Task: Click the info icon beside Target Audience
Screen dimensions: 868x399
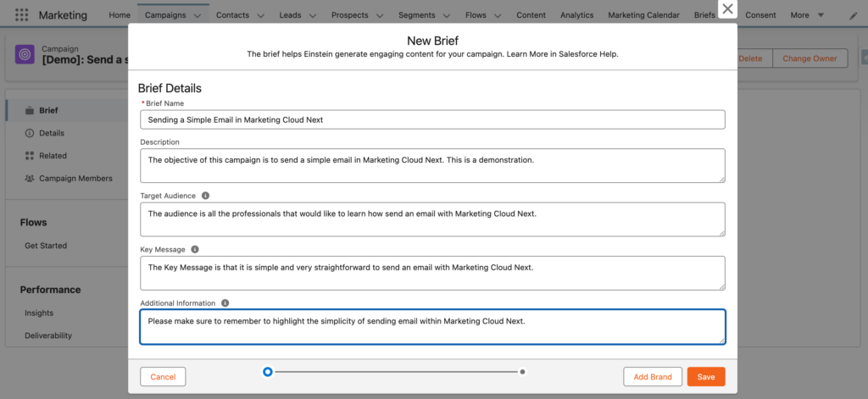Action: coord(206,196)
